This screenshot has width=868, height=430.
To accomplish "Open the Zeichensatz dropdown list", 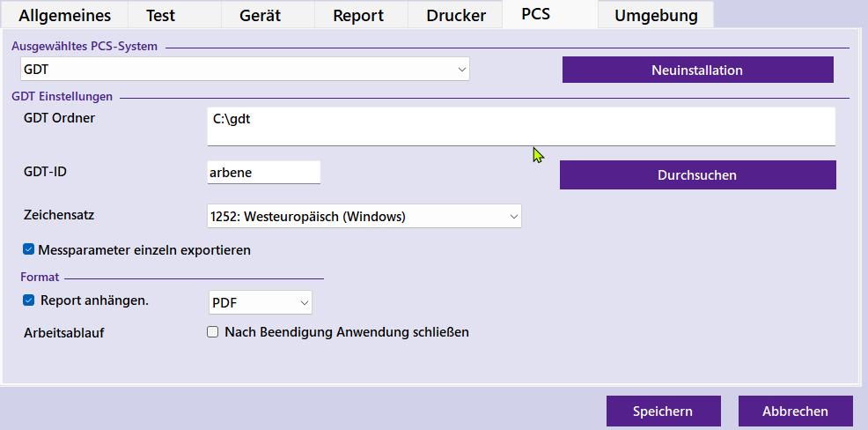I will [x=364, y=216].
